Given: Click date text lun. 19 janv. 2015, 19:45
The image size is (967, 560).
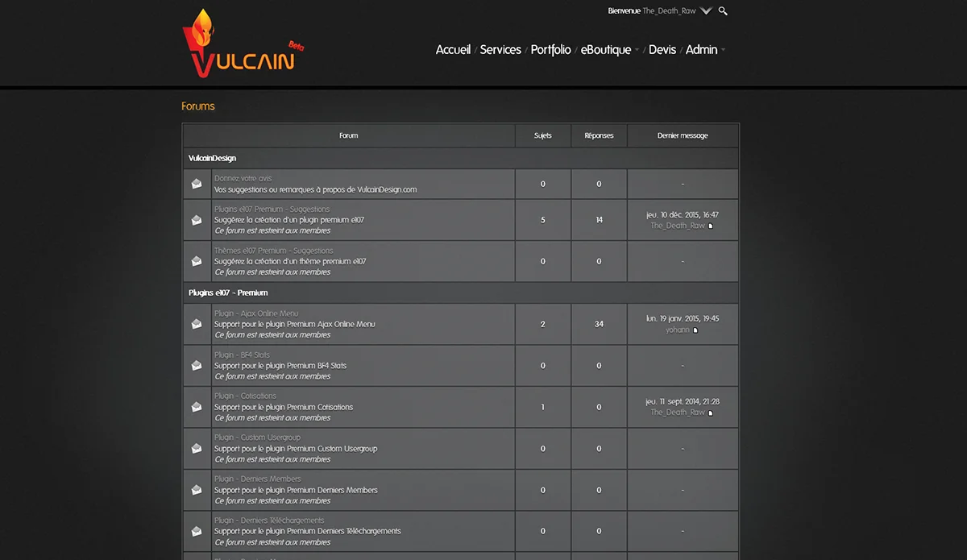Looking at the screenshot, I should [x=683, y=318].
